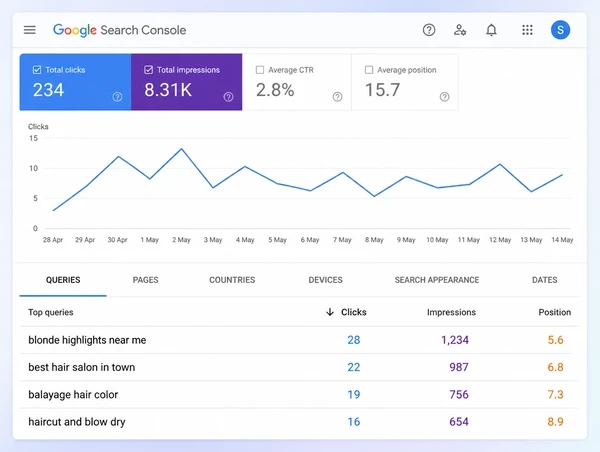
Task: Click the 14 May axis date label
Action: pyautogui.click(x=562, y=240)
